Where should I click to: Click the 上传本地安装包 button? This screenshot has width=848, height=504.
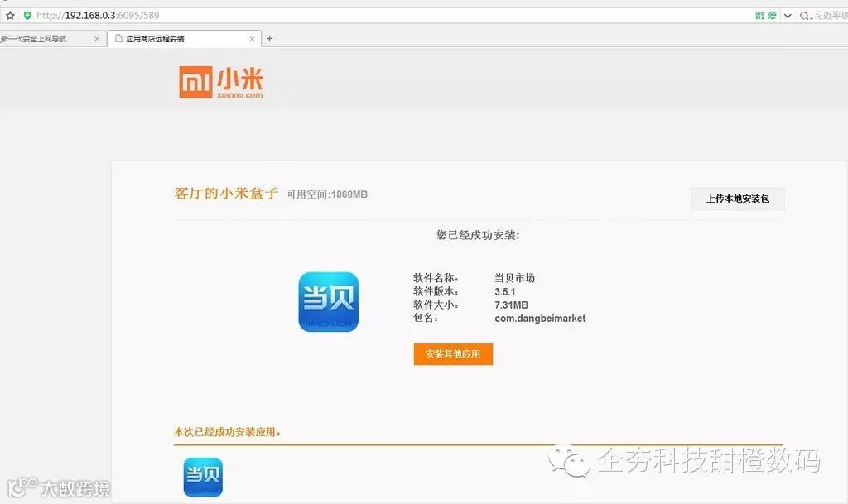pyautogui.click(x=738, y=199)
